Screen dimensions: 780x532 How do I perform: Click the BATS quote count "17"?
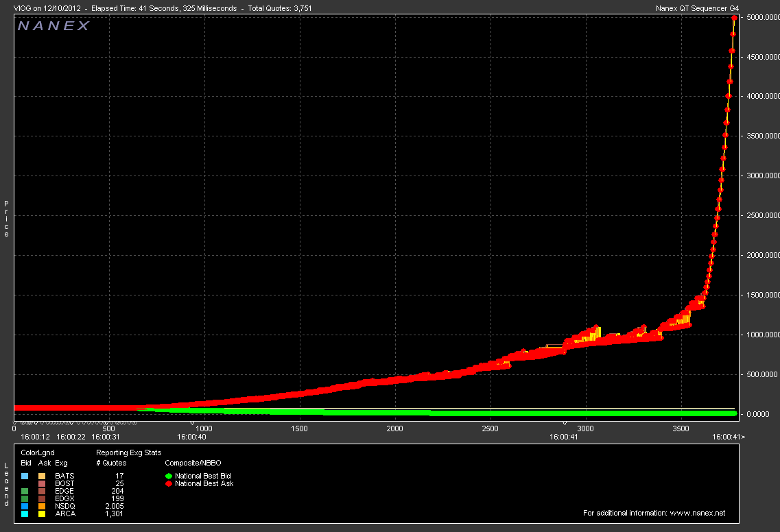[x=119, y=476]
